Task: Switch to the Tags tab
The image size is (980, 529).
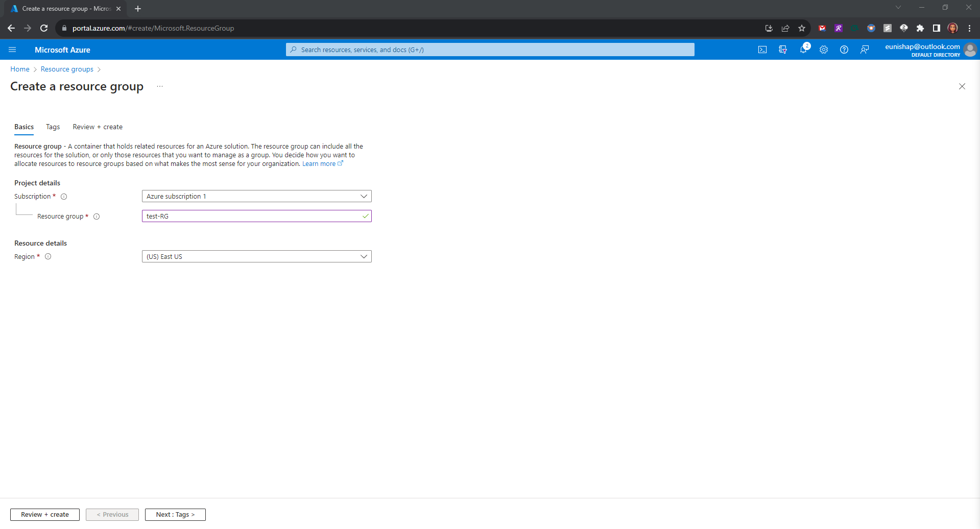Action: 53,127
